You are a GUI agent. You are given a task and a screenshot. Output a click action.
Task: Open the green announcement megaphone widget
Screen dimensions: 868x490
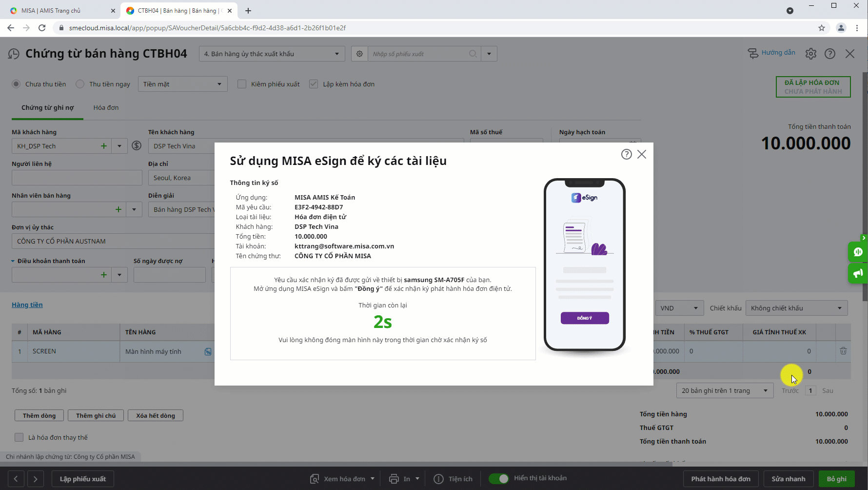(858, 273)
